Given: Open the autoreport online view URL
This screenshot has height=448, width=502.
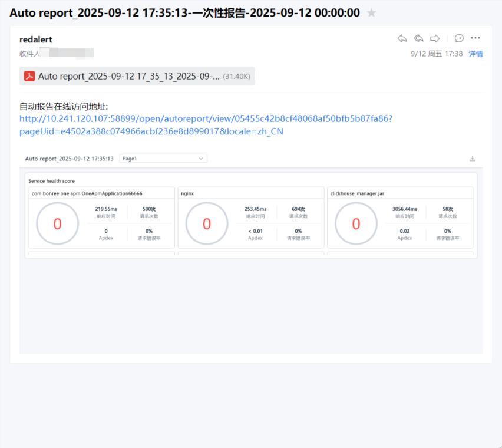Looking at the screenshot, I should 206,125.
